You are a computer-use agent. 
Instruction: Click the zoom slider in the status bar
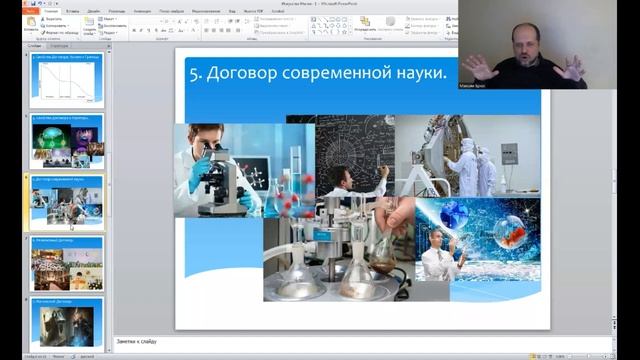(x=588, y=356)
